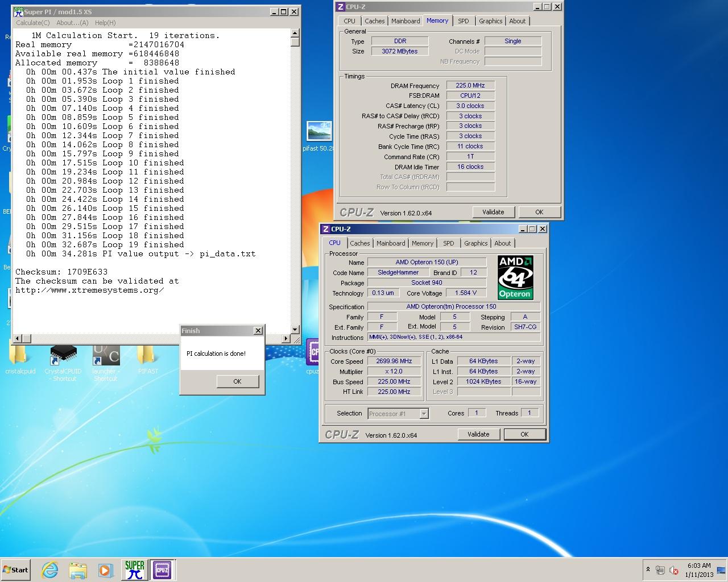Open network tray icon

pos(660,570)
